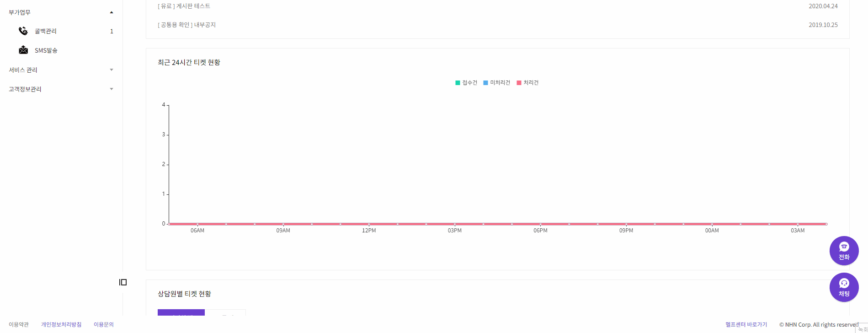Expand the 서비스 관리 menu section

[x=61, y=70]
